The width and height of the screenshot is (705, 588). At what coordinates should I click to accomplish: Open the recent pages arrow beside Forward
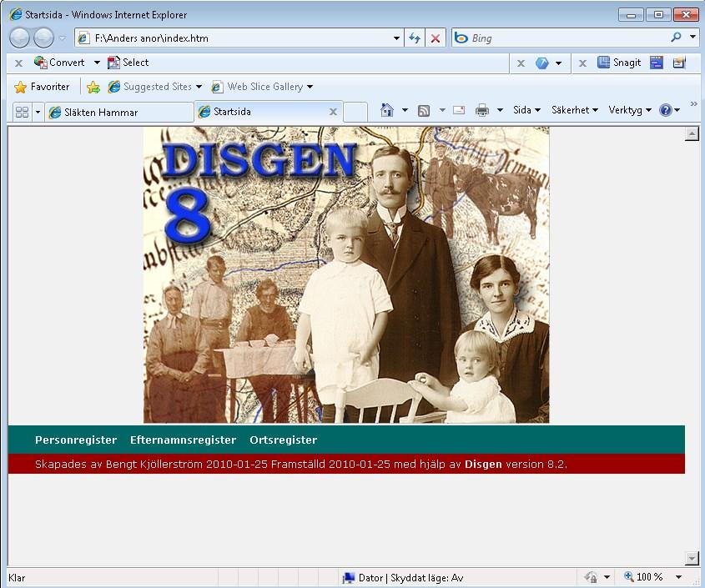coord(63,38)
